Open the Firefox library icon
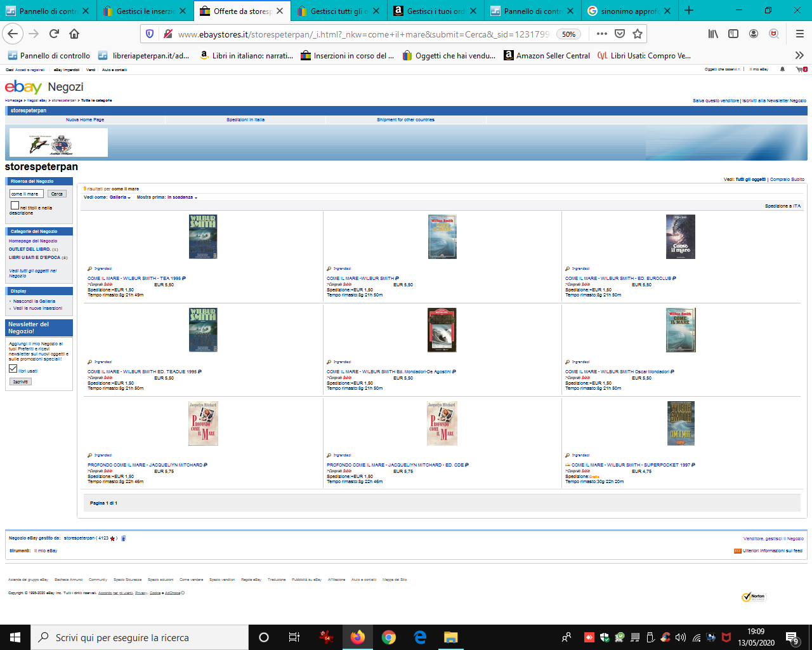This screenshot has height=650, width=812. (713, 34)
